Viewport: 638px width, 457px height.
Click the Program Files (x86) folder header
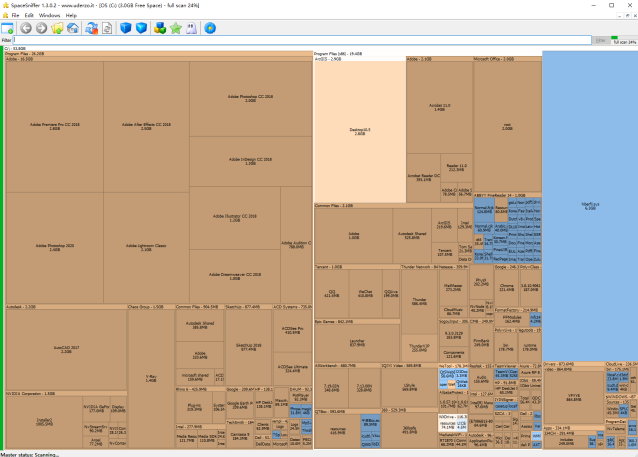[428, 54]
